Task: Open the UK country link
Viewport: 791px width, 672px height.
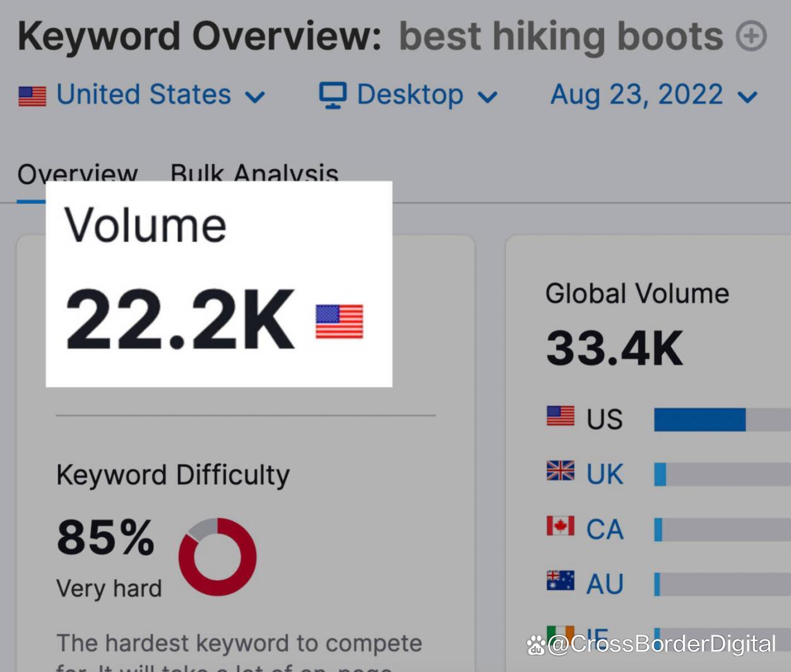Action: 604,474
